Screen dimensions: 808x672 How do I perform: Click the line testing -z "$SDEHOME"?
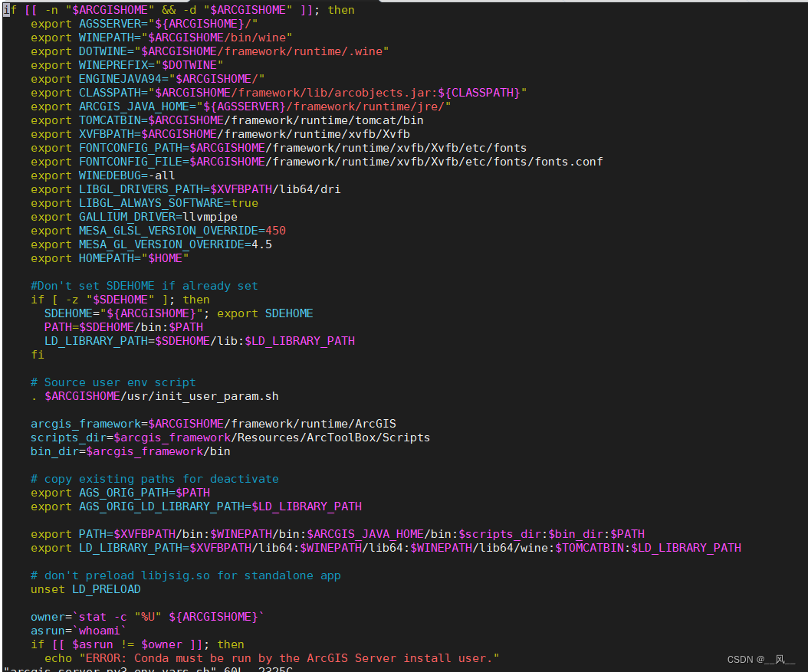[120, 300]
